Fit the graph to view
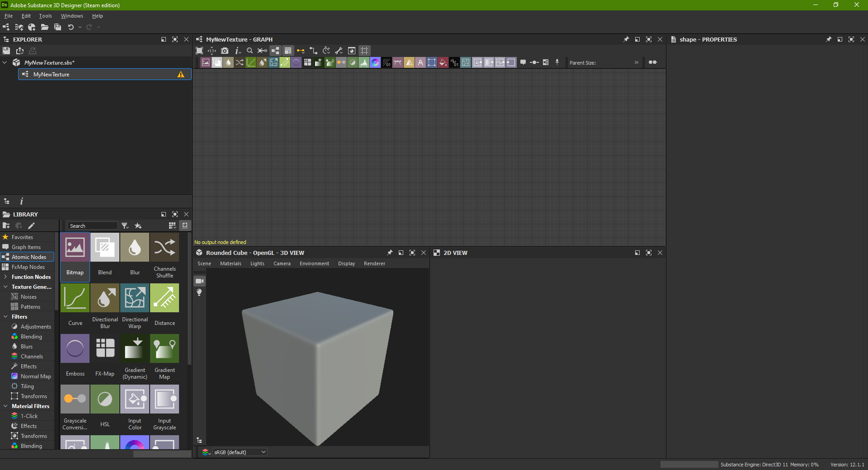The image size is (868, 470). (199, 51)
